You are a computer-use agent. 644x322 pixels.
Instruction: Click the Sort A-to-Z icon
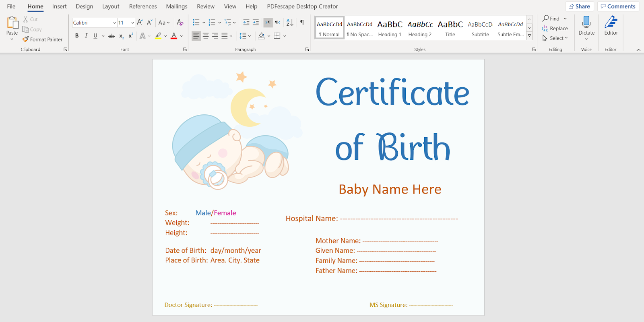(x=290, y=23)
